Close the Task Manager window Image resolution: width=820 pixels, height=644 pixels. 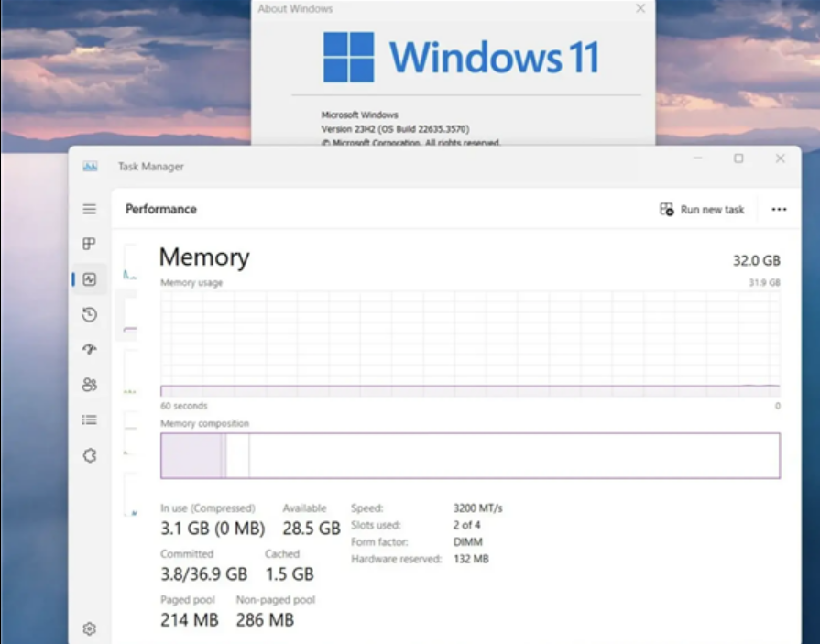pyautogui.click(x=780, y=158)
